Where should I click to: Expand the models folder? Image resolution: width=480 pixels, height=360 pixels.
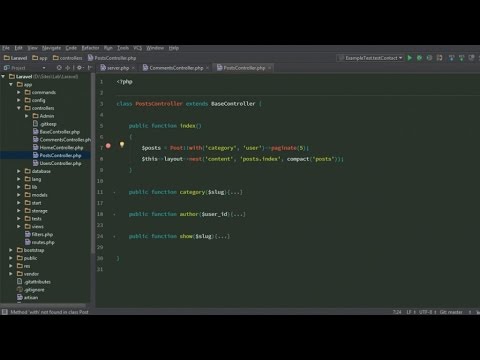[x=19, y=195]
